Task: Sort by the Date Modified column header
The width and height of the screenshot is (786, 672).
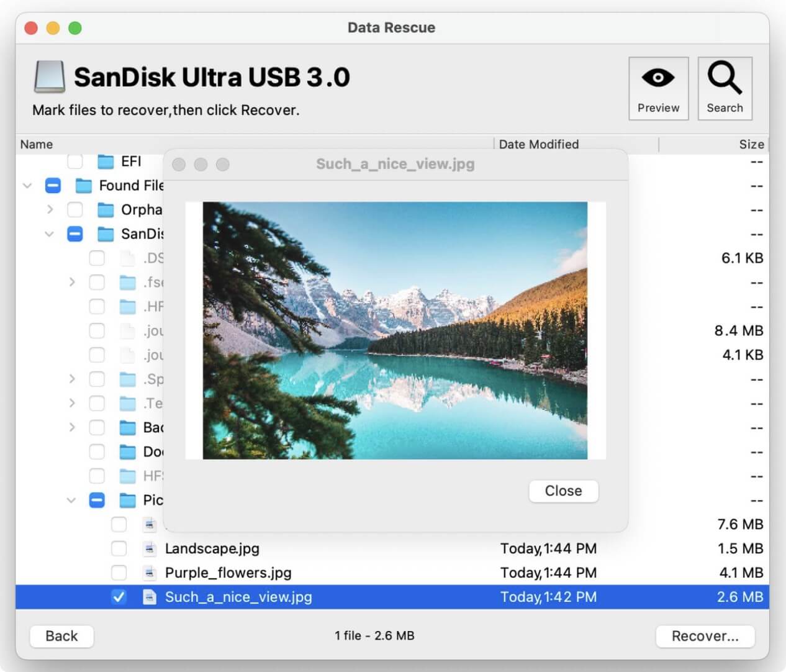Action: click(538, 144)
